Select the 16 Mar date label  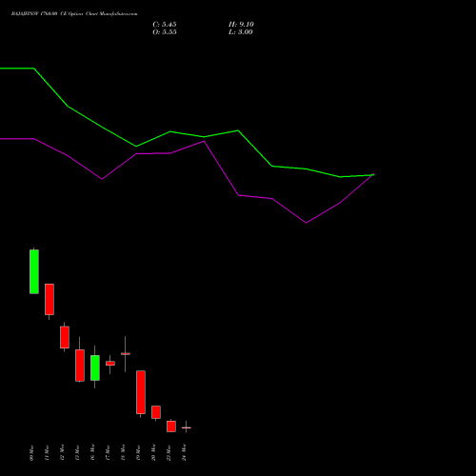[92, 453]
